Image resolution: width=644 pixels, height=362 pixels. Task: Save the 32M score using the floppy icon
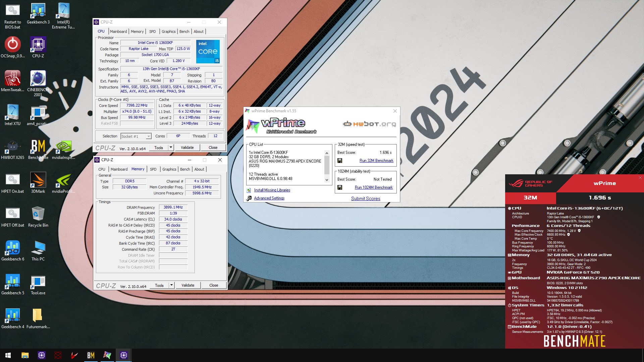pos(340,161)
